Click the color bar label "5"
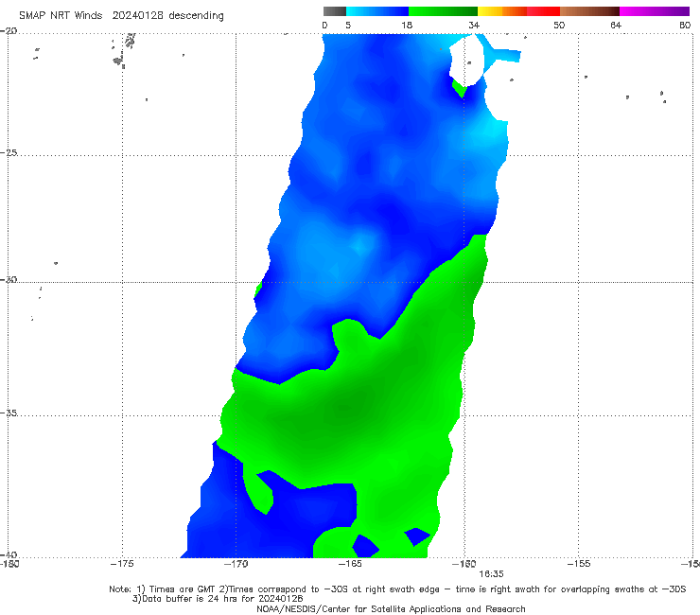 (348, 26)
